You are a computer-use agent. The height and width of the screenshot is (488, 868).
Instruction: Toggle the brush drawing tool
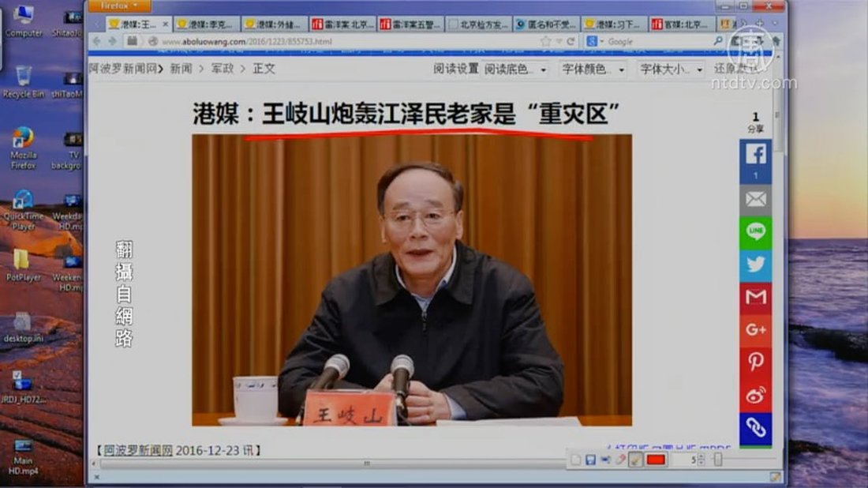(x=635, y=459)
